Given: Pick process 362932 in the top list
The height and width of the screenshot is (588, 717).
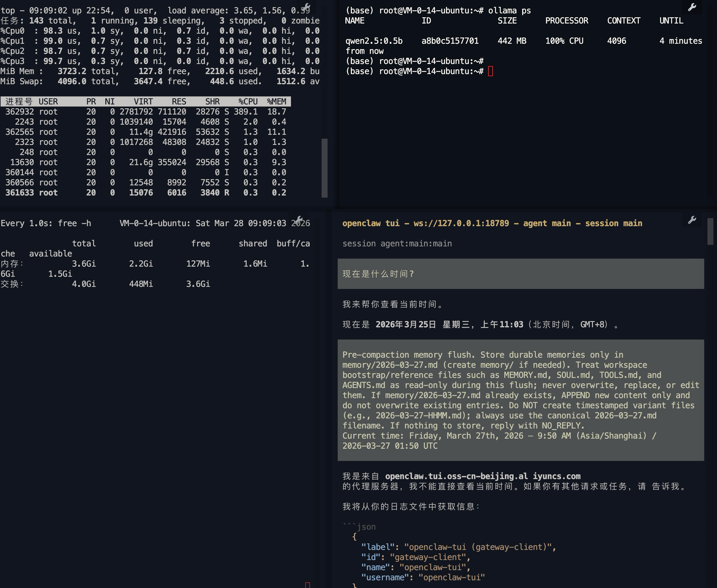Looking at the screenshot, I should tap(146, 112).
